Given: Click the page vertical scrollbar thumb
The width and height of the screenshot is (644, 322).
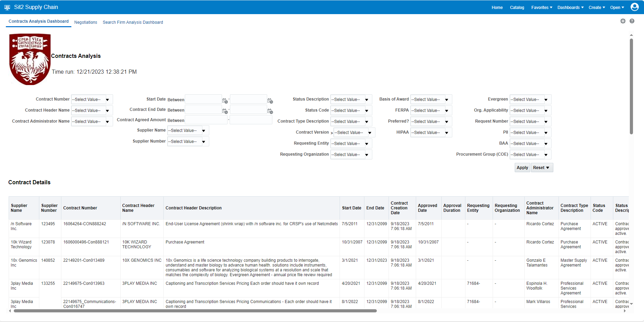Looking at the screenshot, I should tap(631, 86).
